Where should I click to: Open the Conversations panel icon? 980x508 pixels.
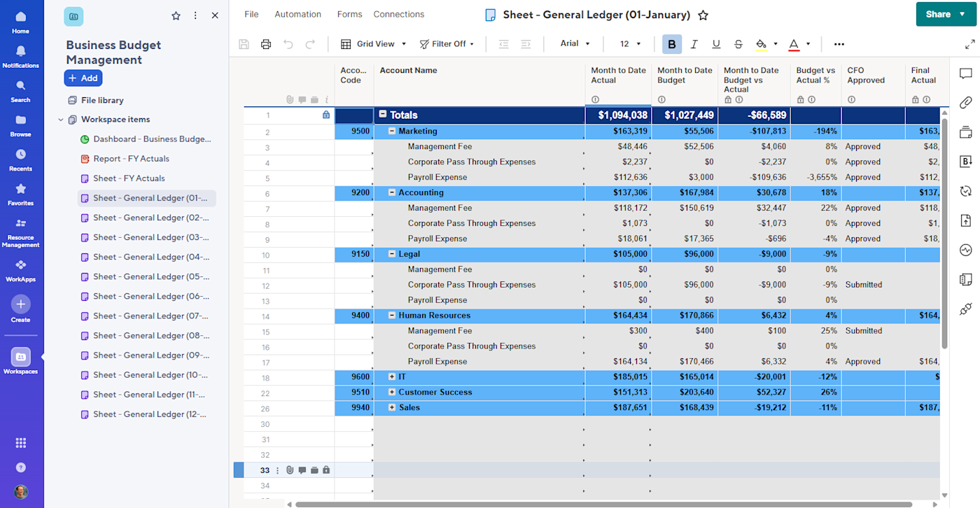coord(966,73)
